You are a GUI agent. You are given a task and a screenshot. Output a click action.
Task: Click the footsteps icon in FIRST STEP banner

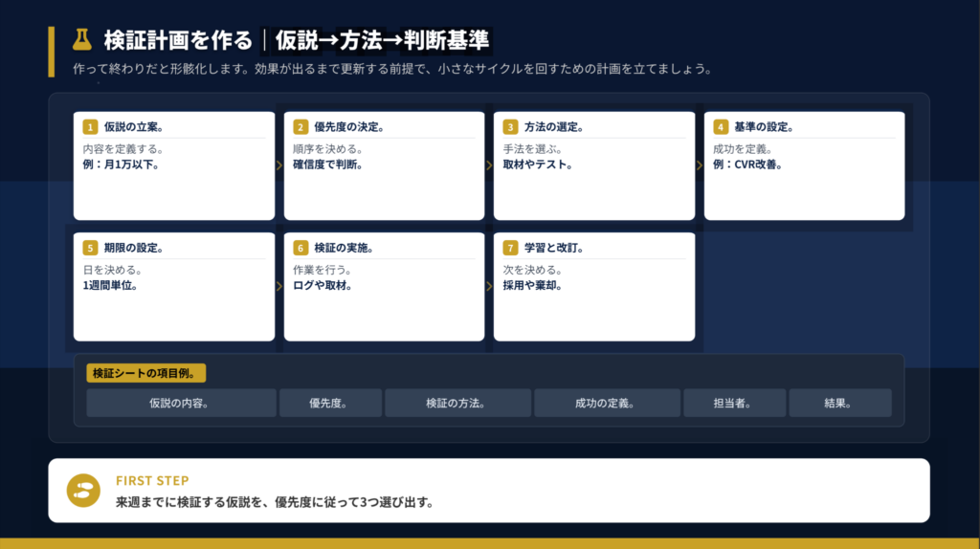83,491
